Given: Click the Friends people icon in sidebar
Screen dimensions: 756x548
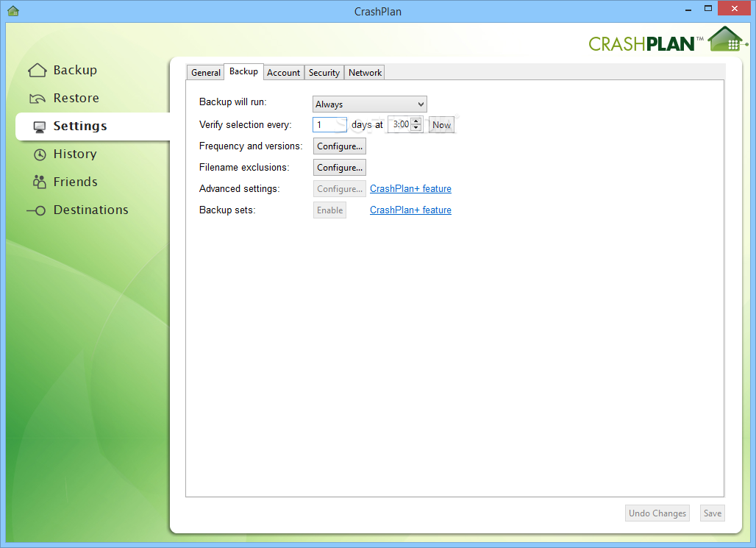Looking at the screenshot, I should coord(39,182).
